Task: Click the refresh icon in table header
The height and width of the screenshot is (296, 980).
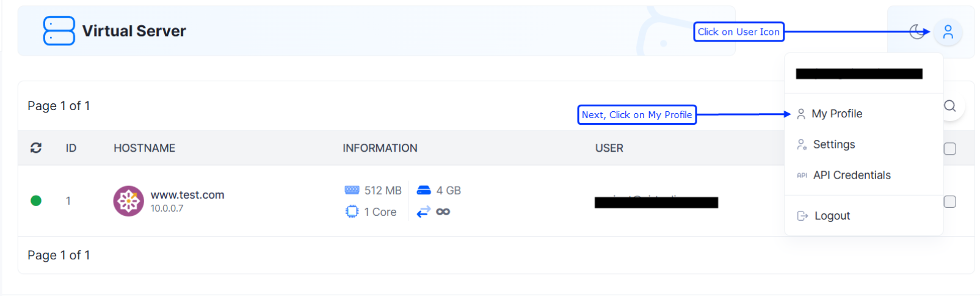Action: click(x=36, y=148)
